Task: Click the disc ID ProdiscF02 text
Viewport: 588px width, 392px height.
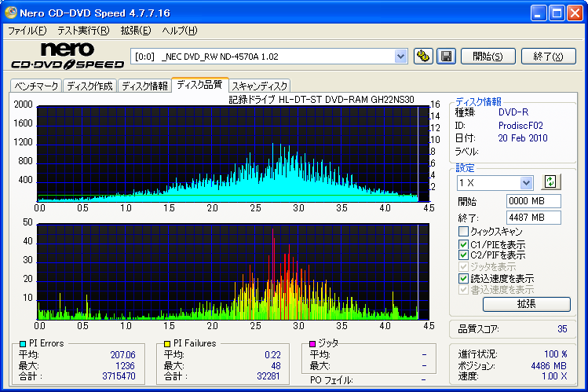Action: [x=520, y=125]
